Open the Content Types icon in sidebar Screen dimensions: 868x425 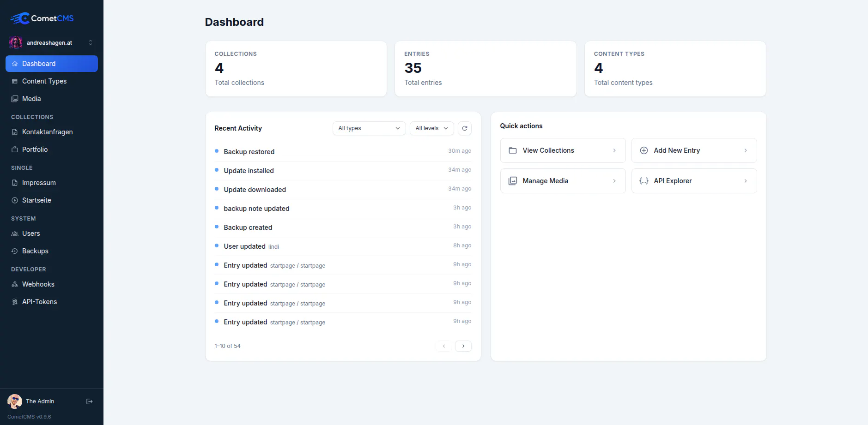pos(15,81)
